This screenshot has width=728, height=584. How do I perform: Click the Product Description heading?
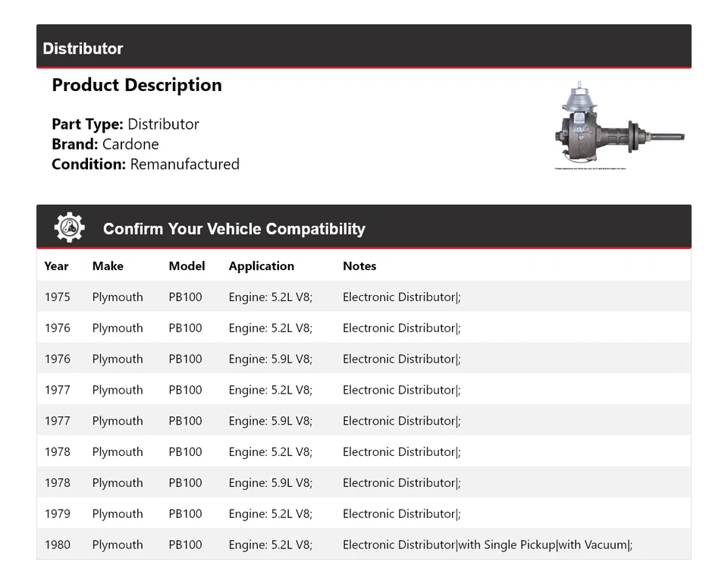coord(136,85)
